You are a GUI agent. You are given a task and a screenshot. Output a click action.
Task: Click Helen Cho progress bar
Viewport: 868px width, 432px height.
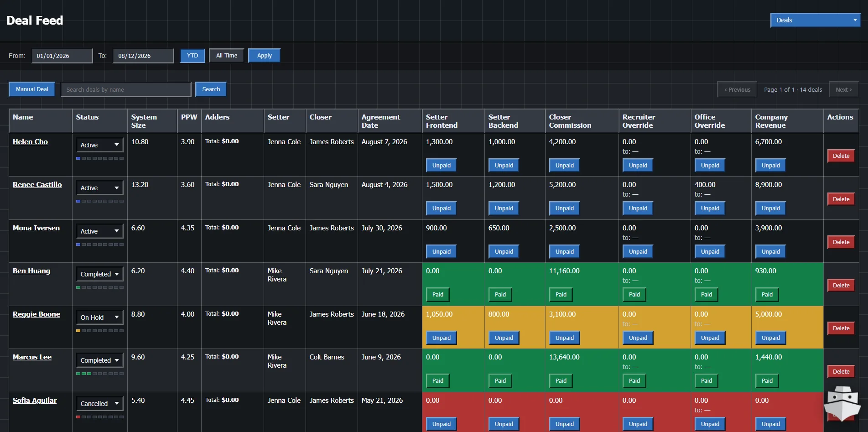coord(100,158)
